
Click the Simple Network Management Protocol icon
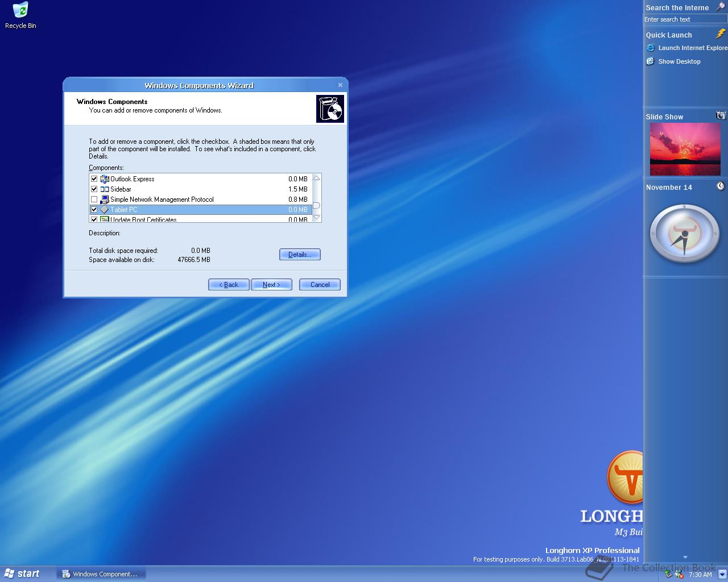(105, 199)
